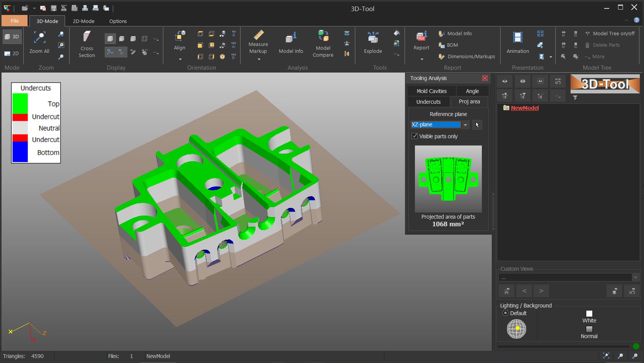644x363 pixels.
Task: Switch to the 2D-Mode tab
Action: click(83, 21)
